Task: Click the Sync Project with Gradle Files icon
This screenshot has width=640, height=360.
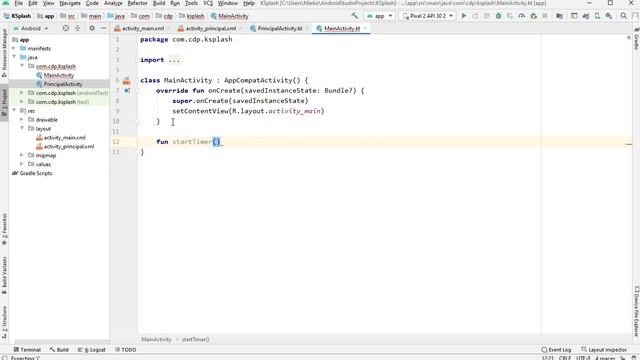Action: coord(586,16)
